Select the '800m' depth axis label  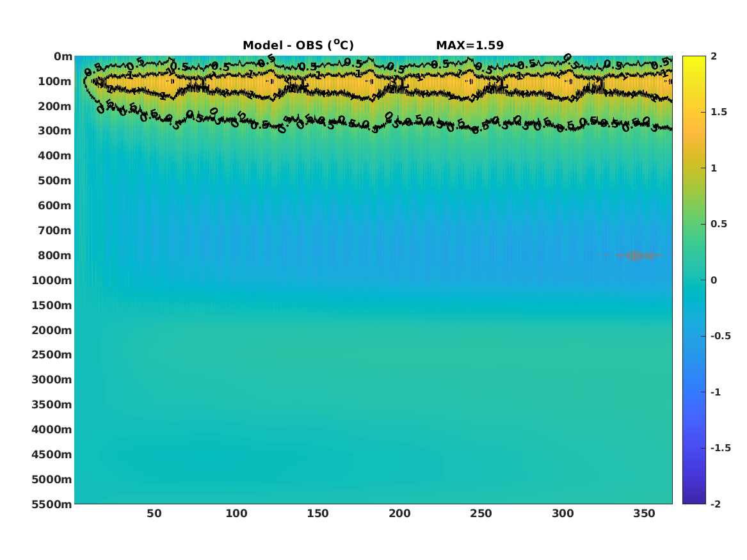click(55, 256)
